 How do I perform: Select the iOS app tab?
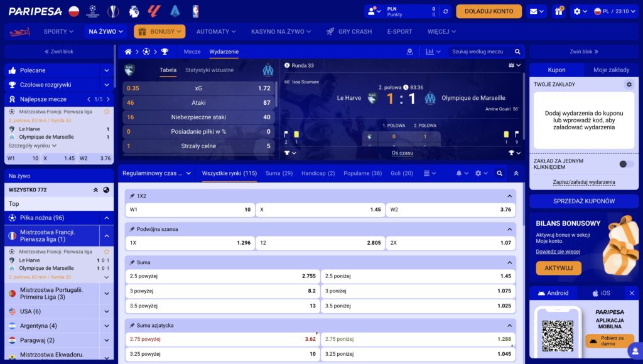[x=601, y=293]
